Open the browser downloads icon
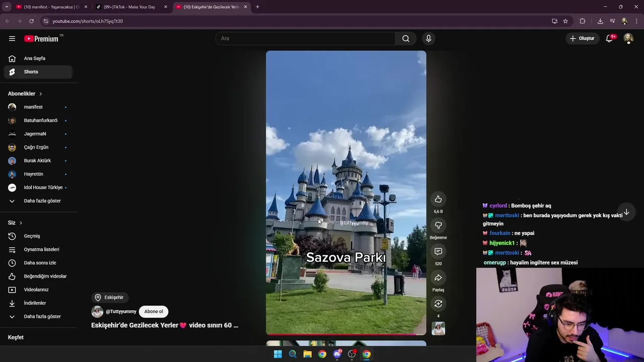Screen dimensions: 644x362 [x=600, y=21]
